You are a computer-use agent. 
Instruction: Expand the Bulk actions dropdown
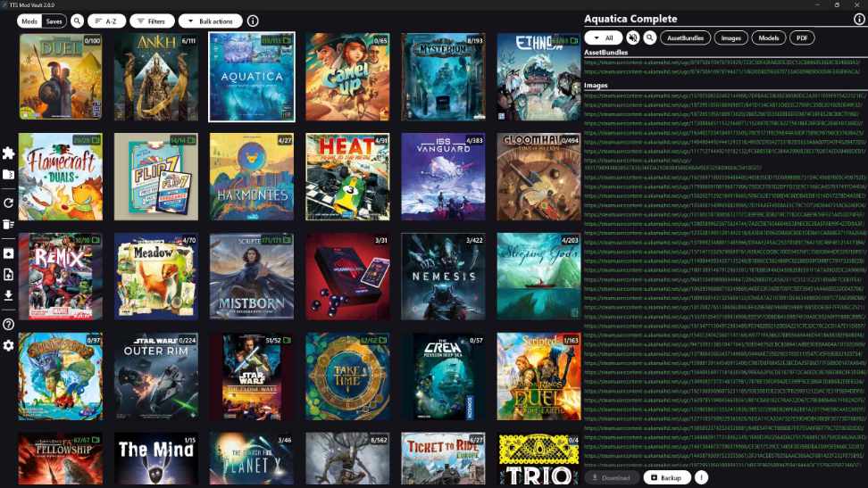(211, 21)
